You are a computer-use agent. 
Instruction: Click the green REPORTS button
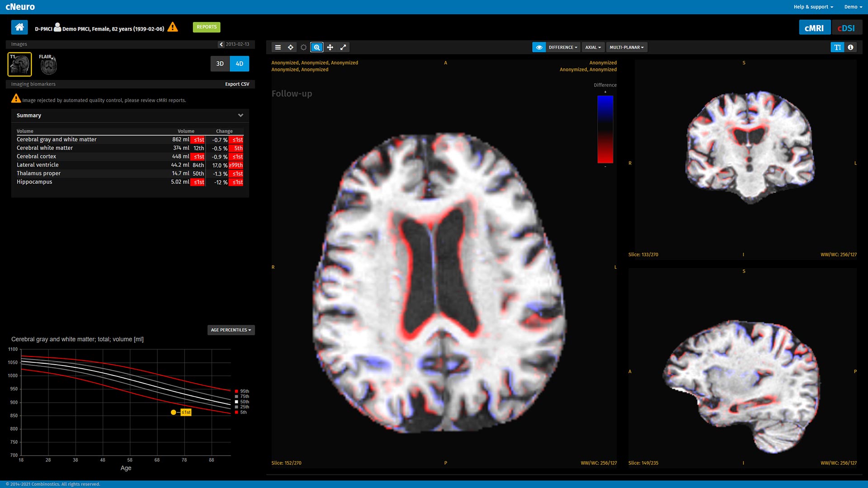[x=207, y=27]
